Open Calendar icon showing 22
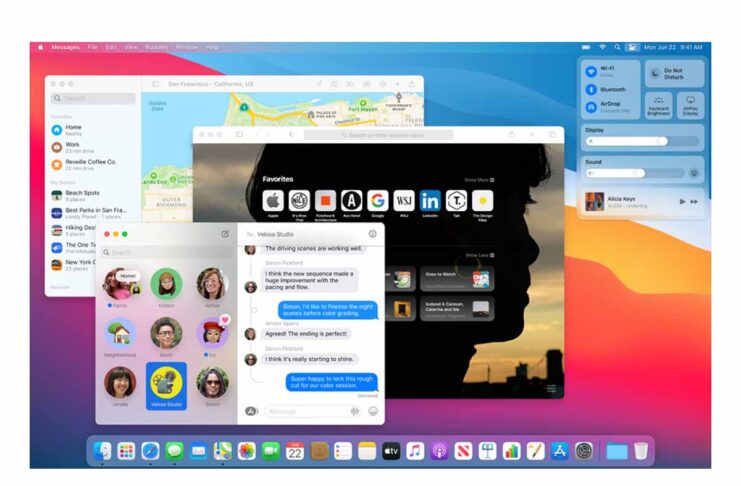 (295, 451)
